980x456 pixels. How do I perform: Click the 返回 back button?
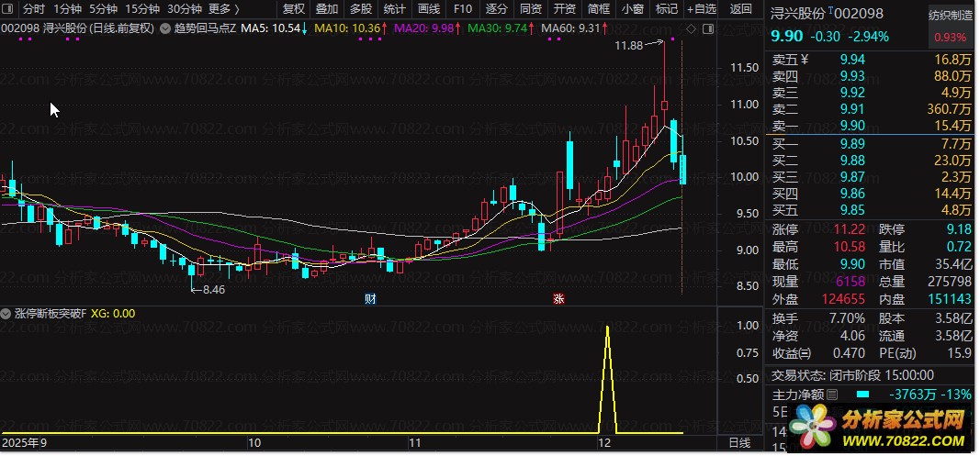[741, 9]
